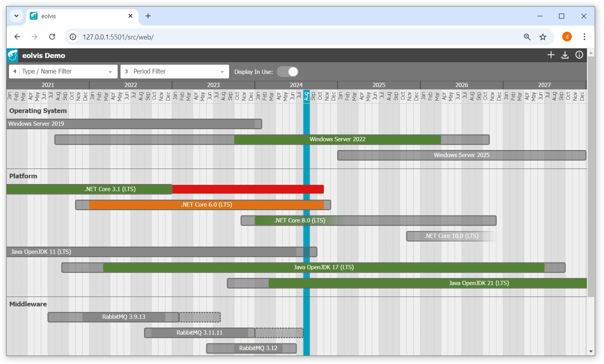
Task: Click the current-month Aug marker
Action: pos(306,96)
